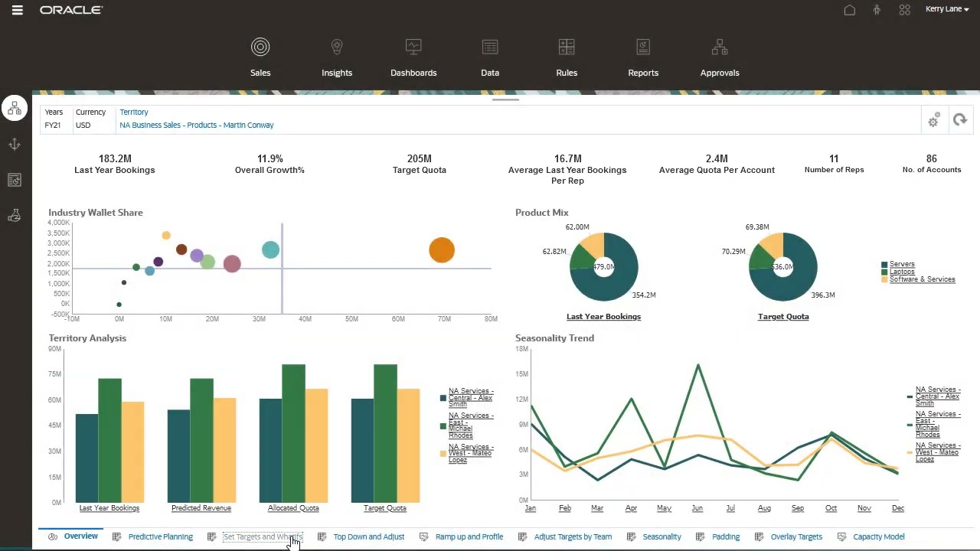Image resolution: width=980 pixels, height=551 pixels.
Task: Open the Insights lightbulb icon
Action: (337, 47)
